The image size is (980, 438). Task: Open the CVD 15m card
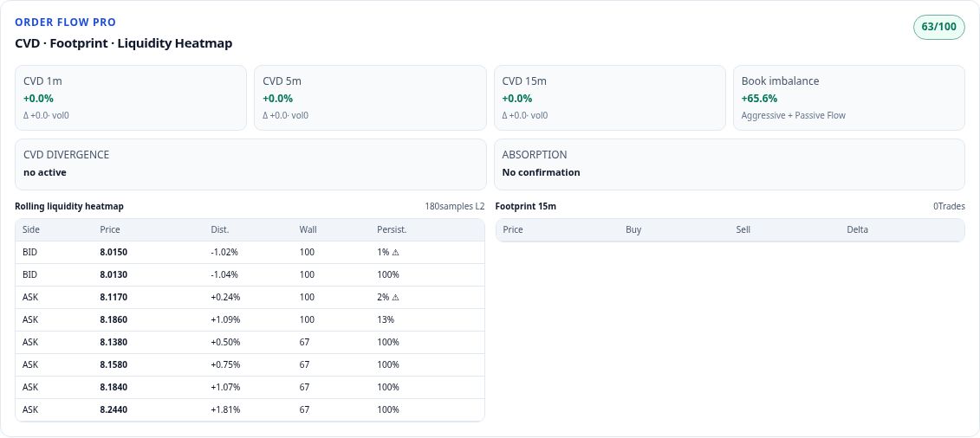coord(609,98)
